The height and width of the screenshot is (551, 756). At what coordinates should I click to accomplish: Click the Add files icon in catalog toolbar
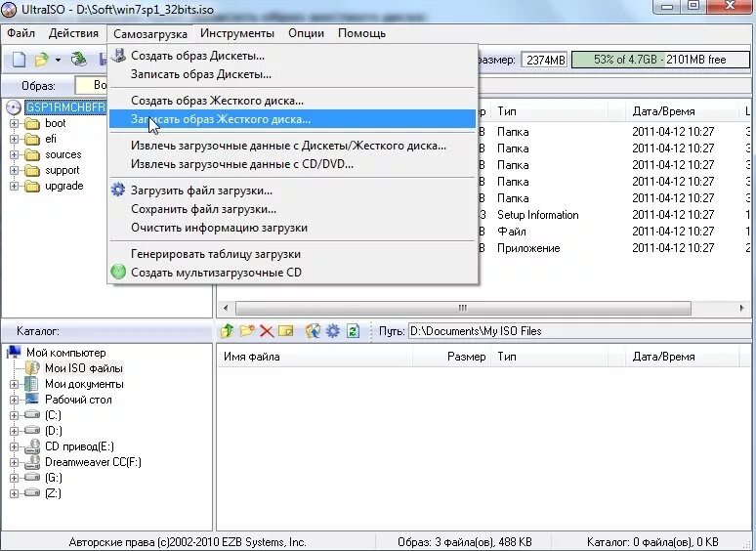[313, 330]
